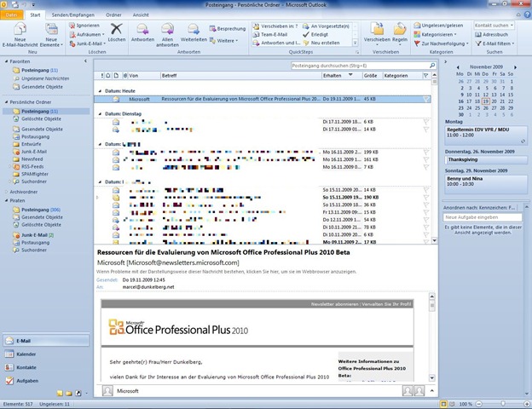Collapse the Datum: Heute group
Viewport: 532px width, 409px height.
[100, 91]
